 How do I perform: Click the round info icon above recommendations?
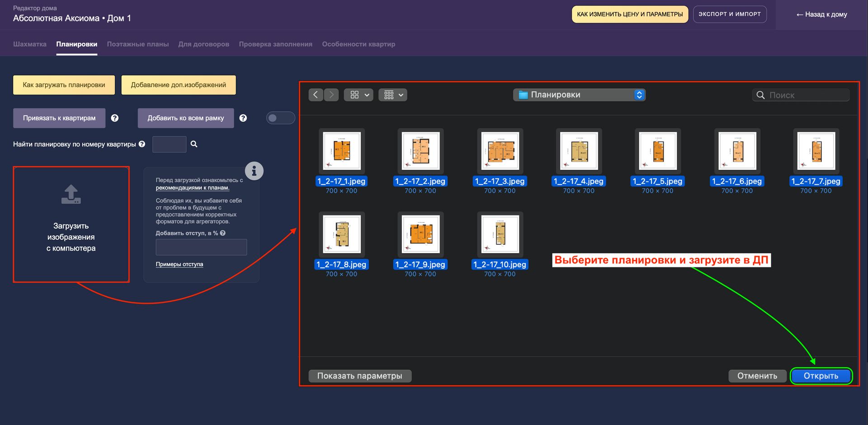click(254, 171)
